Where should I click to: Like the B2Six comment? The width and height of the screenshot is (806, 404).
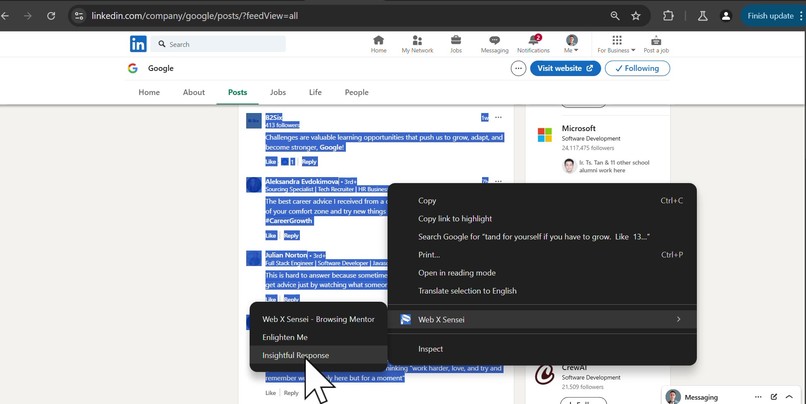271,161
